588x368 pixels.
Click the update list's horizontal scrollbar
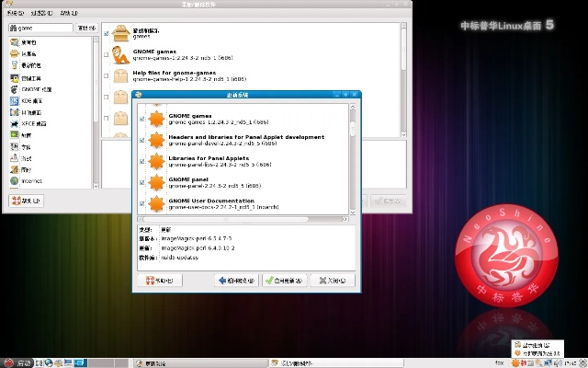click(x=226, y=219)
